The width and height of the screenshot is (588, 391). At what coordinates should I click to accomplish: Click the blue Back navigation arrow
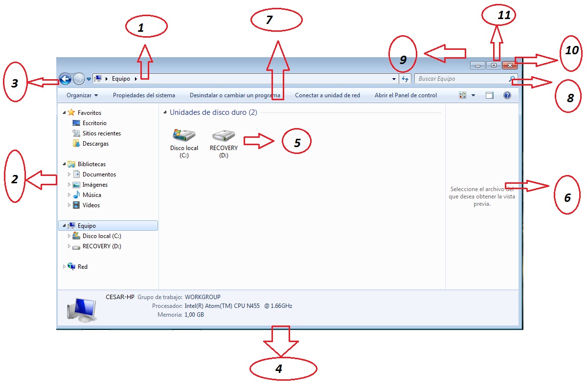pyautogui.click(x=65, y=79)
